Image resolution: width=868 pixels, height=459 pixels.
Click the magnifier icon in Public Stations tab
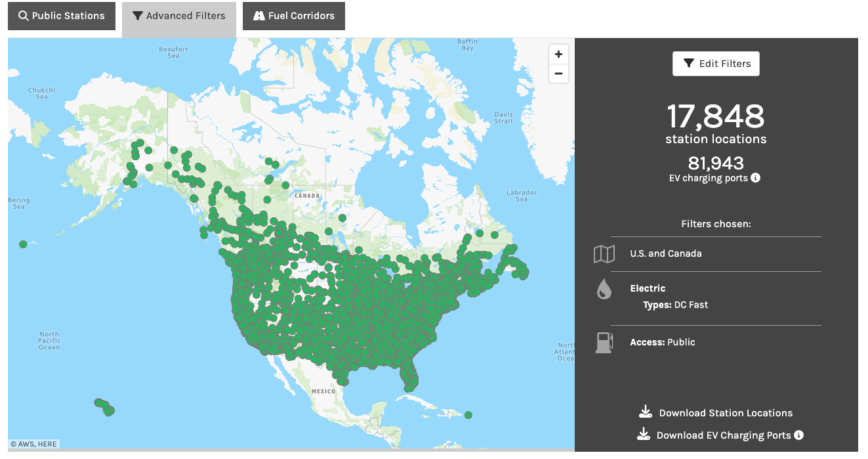coord(24,16)
